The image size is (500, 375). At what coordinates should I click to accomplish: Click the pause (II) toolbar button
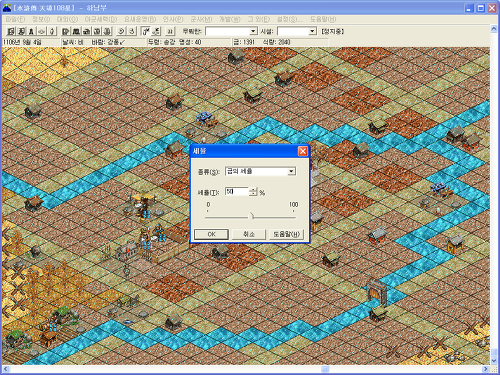point(170,31)
